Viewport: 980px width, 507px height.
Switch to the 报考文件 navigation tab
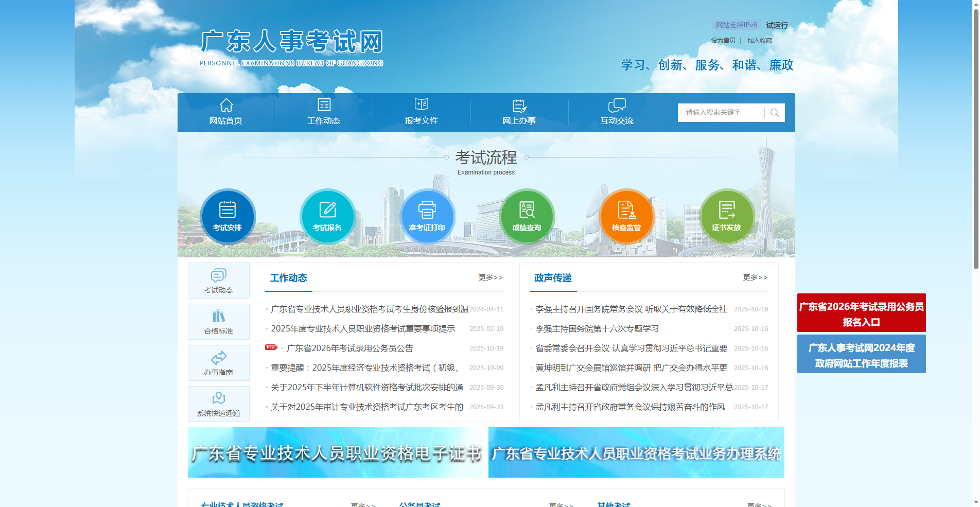(x=422, y=112)
